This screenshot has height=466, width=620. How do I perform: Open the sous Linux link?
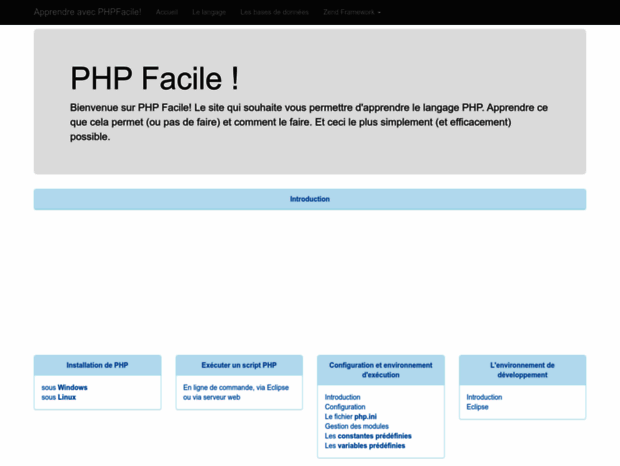[59, 397]
